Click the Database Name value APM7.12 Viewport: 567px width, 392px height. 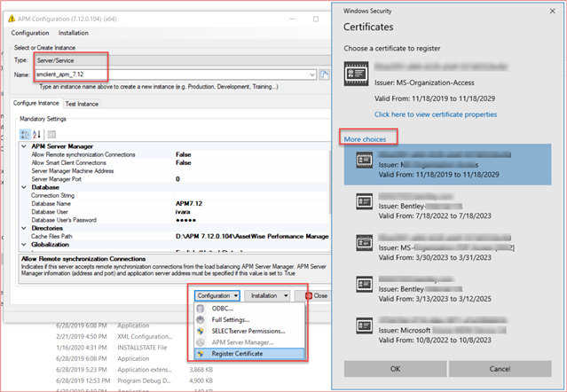(189, 204)
